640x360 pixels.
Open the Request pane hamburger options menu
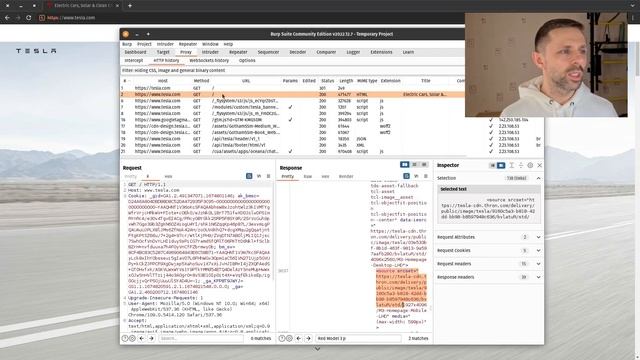click(269, 176)
